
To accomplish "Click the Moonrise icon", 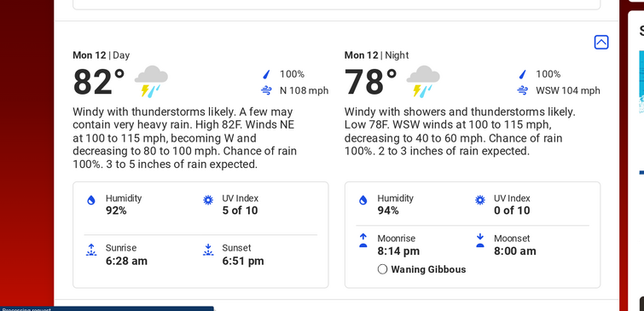I will click(x=363, y=240).
